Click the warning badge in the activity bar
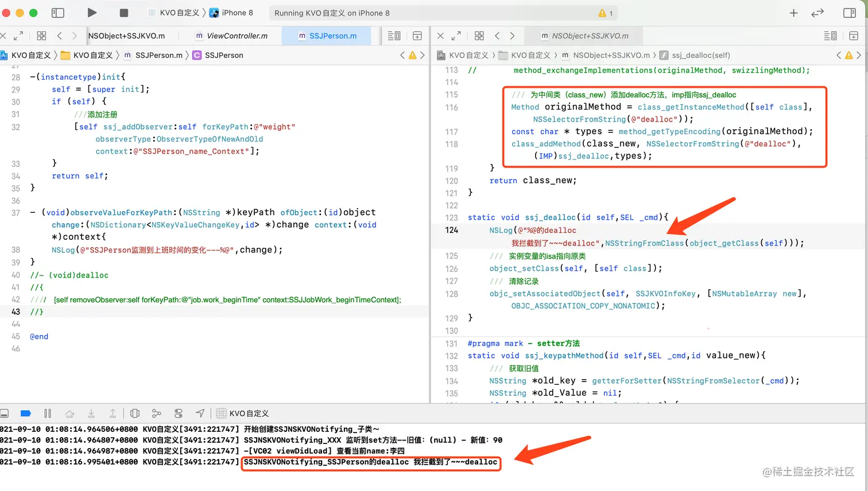This screenshot has height=491, width=868. tap(606, 13)
